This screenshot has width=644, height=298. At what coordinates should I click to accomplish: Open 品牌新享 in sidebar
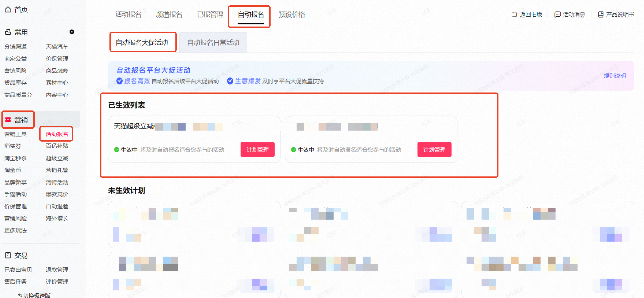[15, 182]
